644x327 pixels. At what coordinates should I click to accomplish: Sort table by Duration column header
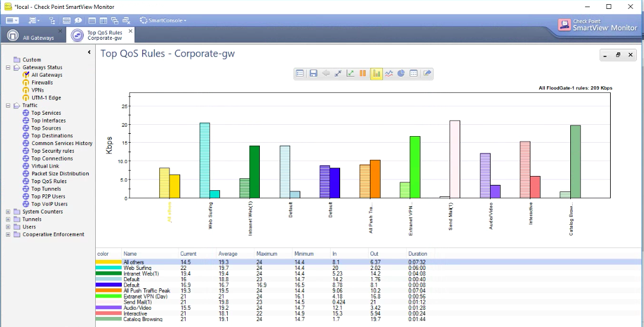click(x=420, y=254)
